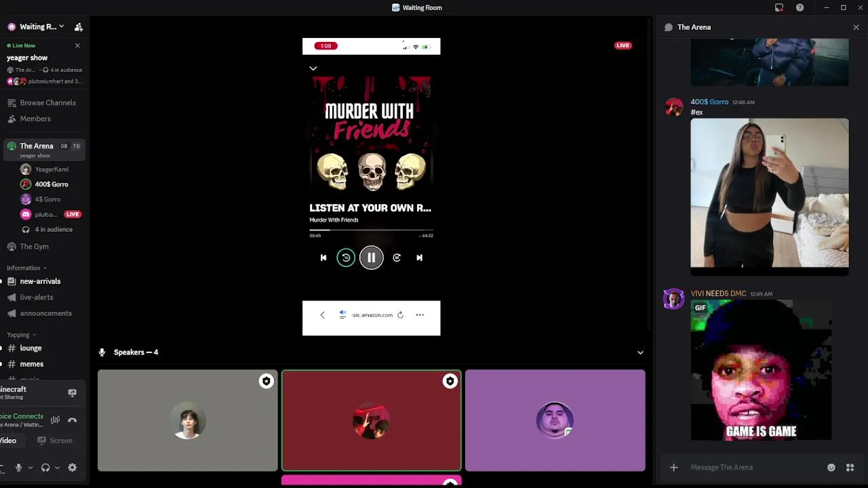Click the attachment plus icon in chat
The image size is (868, 488).
tap(673, 468)
